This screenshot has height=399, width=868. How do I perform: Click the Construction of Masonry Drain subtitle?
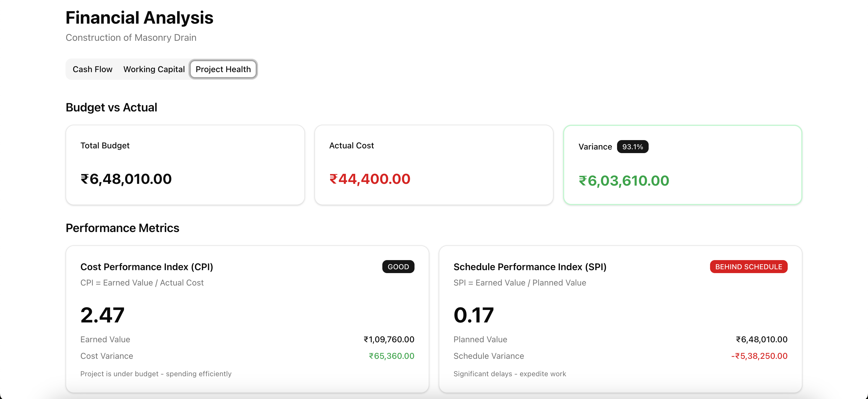pyautogui.click(x=131, y=38)
